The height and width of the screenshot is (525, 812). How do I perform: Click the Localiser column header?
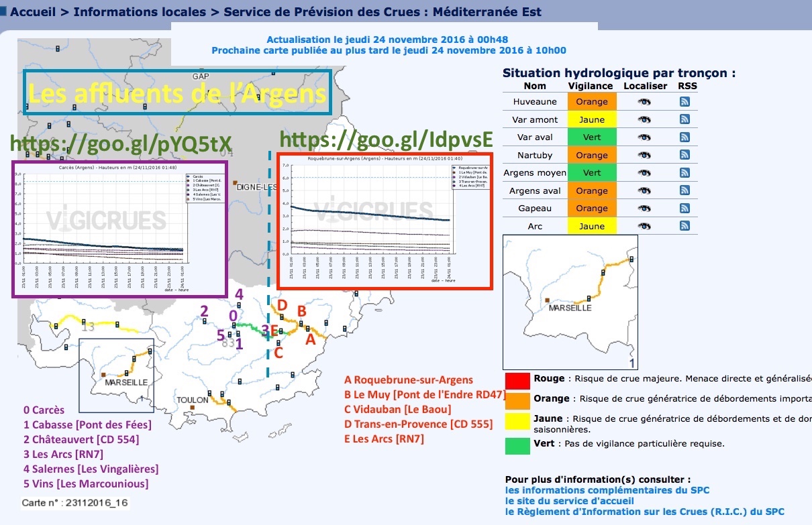coord(646,86)
